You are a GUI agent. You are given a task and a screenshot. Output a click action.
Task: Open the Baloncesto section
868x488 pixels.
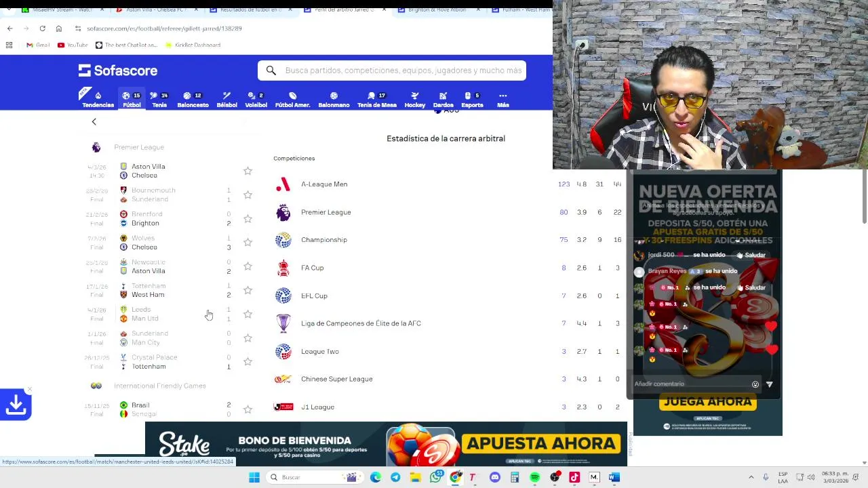pyautogui.click(x=193, y=100)
